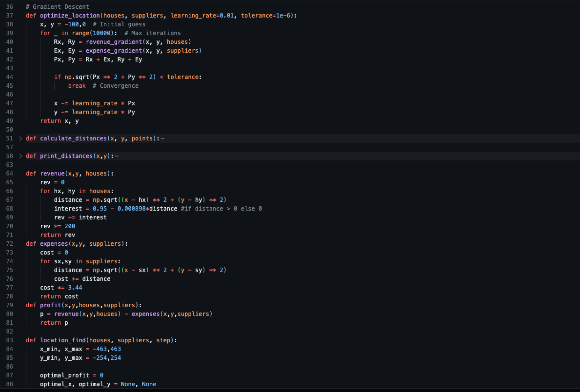Click line number 83 in the gutter
The height and width of the screenshot is (392, 580).
9,340
